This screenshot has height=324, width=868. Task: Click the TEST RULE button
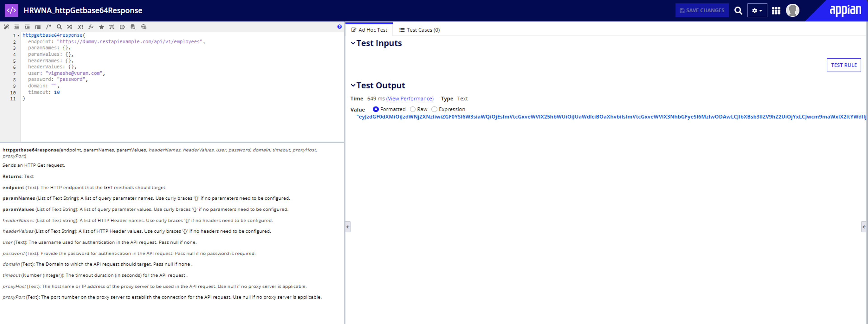844,65
